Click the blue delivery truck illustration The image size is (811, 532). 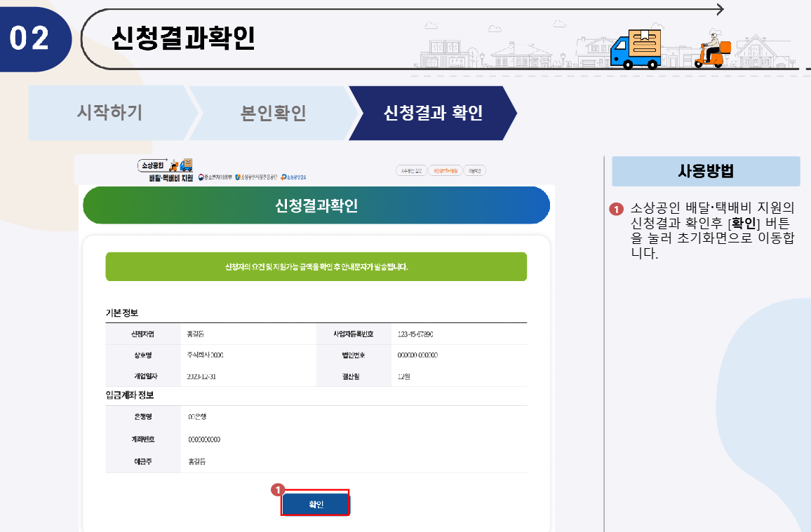(636, 49)
